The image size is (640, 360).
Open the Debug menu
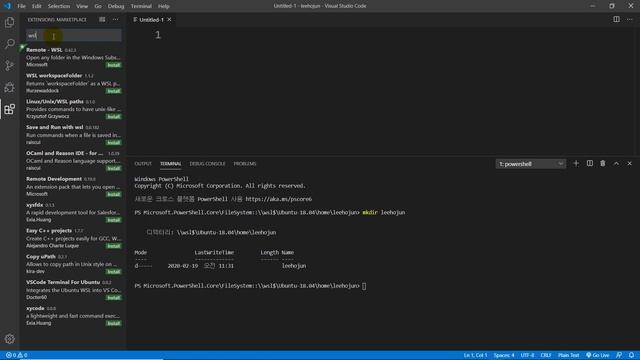tap(116, 6)
